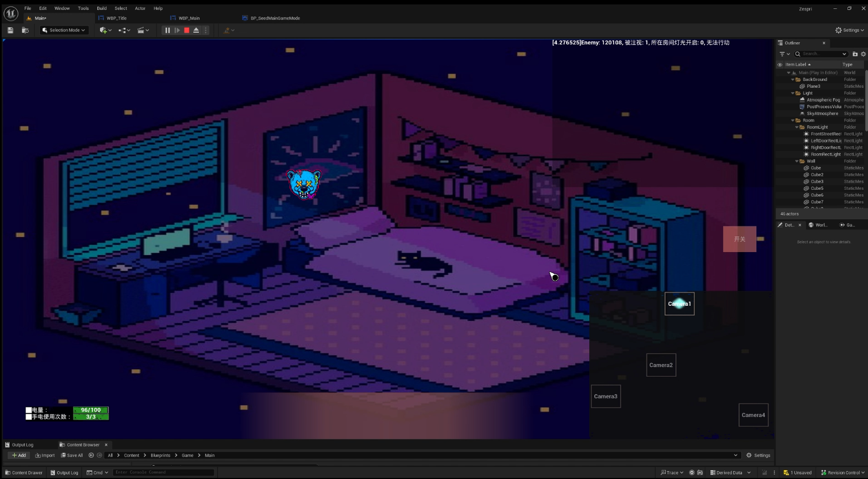Image resolution: width=868 pixels, height=479 pixels.
Task: Switch to Camera4 on the minimap
Action: point(753,415)
